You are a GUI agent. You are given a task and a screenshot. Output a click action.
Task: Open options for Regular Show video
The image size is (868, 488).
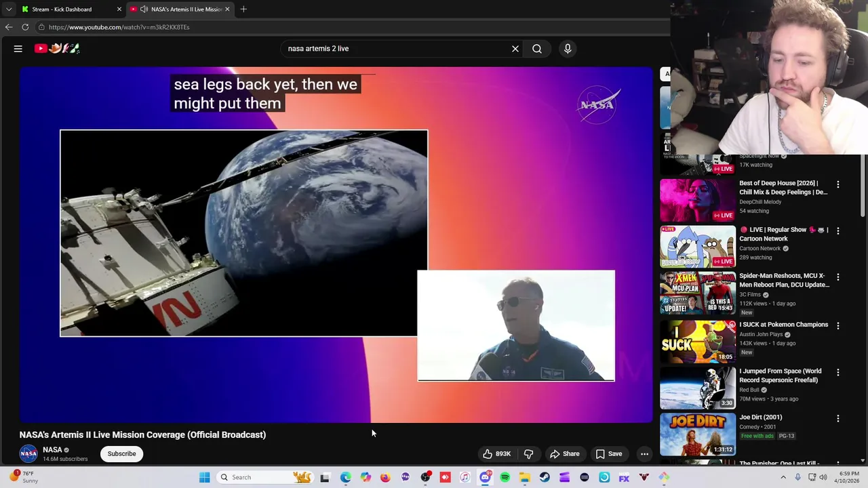(x=838, y=231)
